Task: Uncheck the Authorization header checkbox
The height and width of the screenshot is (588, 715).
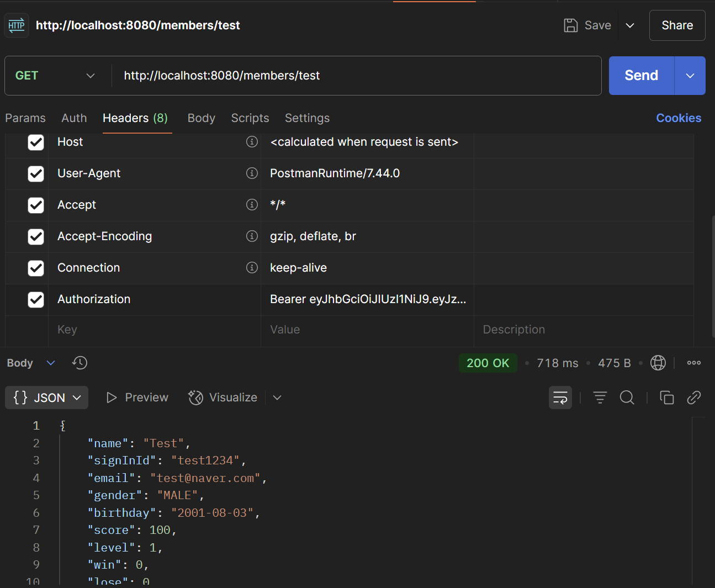Action: pos(36,300)
